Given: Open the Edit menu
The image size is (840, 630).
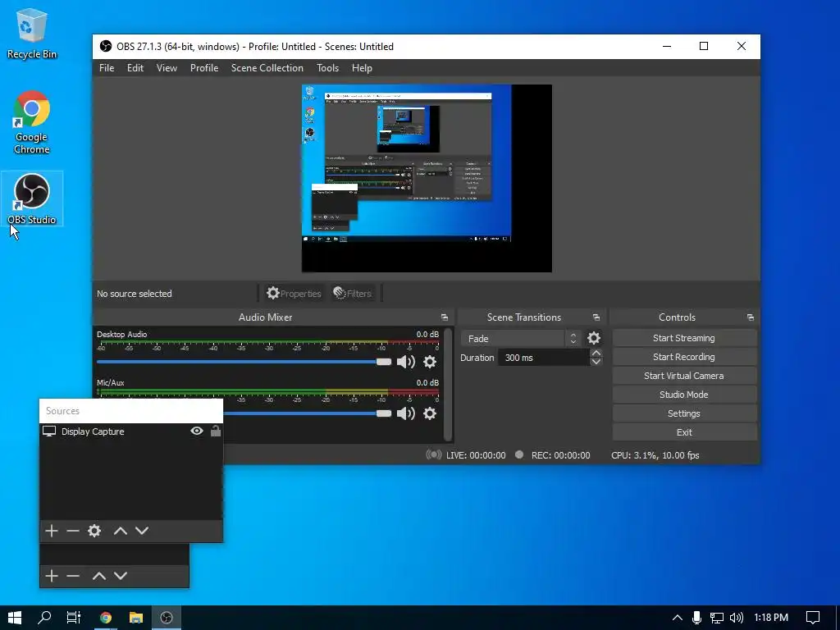Looking at the screenshot, I should (135, 68).
